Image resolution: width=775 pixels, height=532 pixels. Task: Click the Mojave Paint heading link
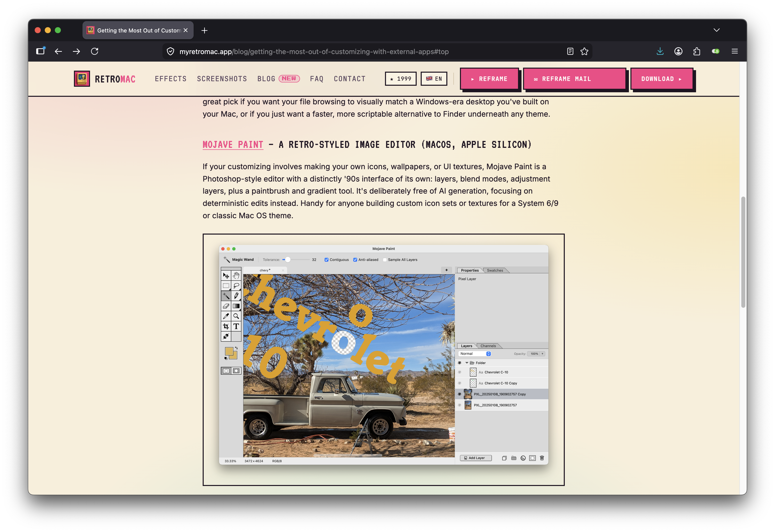tap(233, 144)
